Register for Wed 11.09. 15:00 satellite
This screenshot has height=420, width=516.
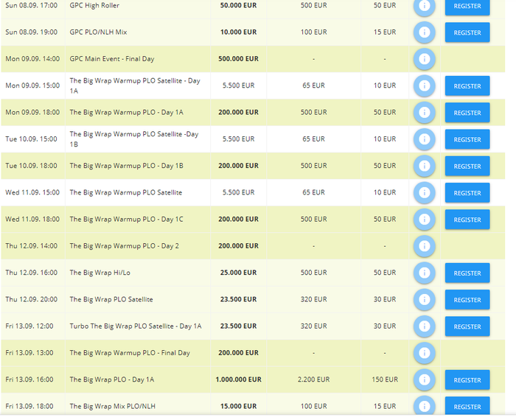pos(467,193)
